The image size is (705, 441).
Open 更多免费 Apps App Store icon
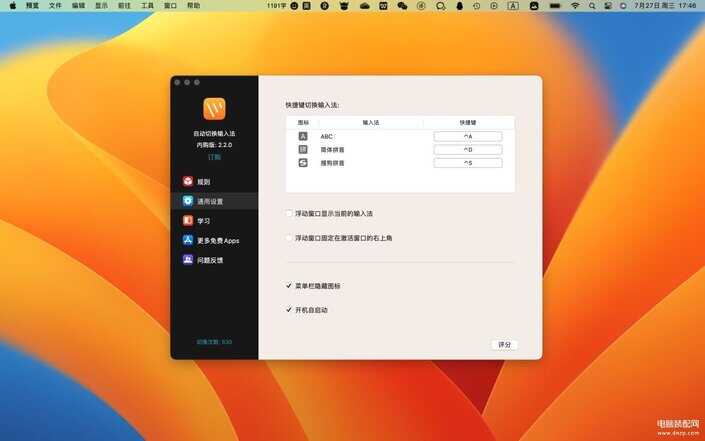coord(188,240)
